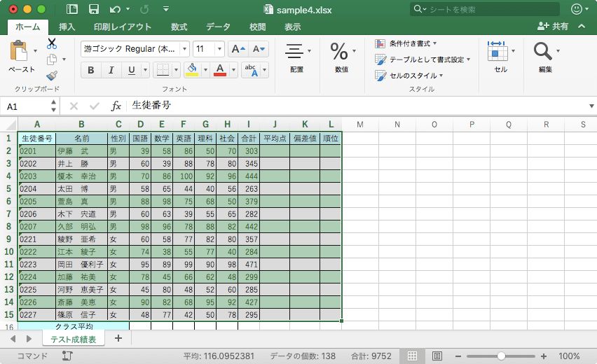Cancel formula entry X icon
Screen dimensions: 597x364
click(x=74, y=106)
